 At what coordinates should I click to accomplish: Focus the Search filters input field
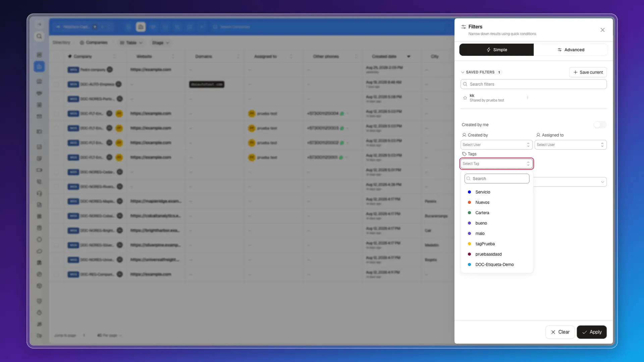534,84
